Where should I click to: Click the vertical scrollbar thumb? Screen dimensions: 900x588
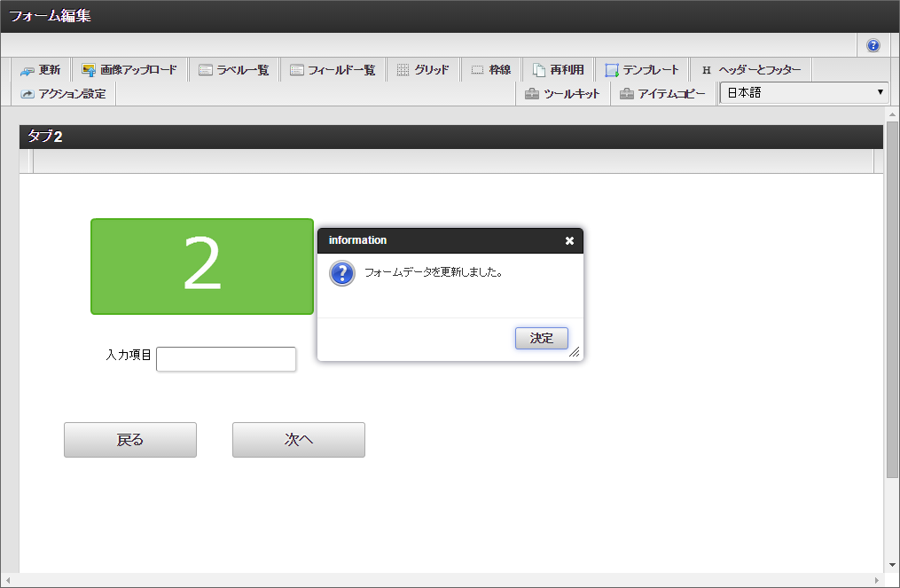[x=892, y=299]
